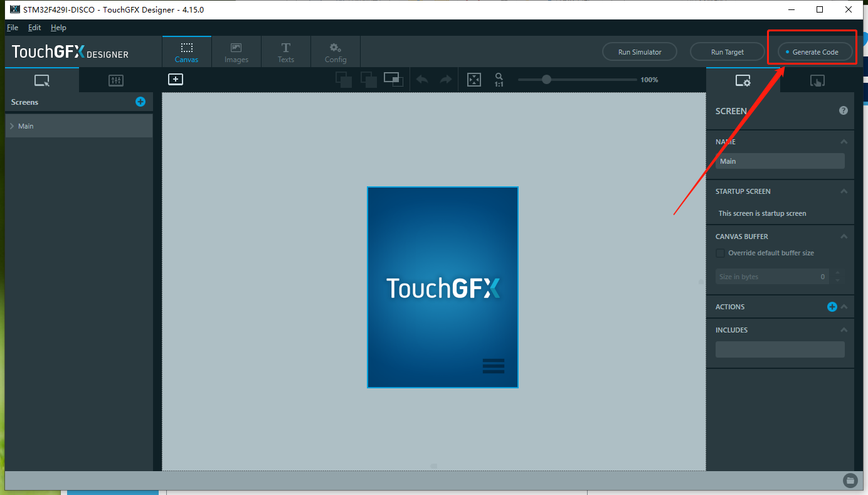Click the dashed-rectangle arrange icon
The image size is (868, 495).
[x=393, y=80]
